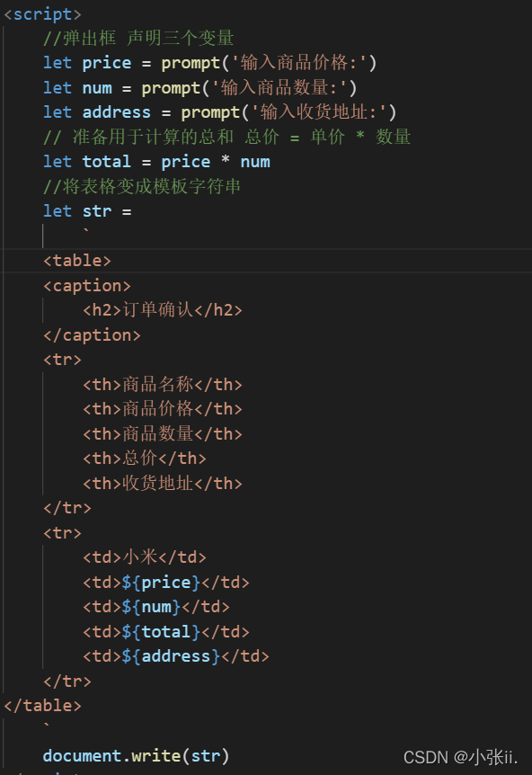The width and height of the screenshot is (532, 775).
Task: Click the closing table tag
Action: click(42, 705)
